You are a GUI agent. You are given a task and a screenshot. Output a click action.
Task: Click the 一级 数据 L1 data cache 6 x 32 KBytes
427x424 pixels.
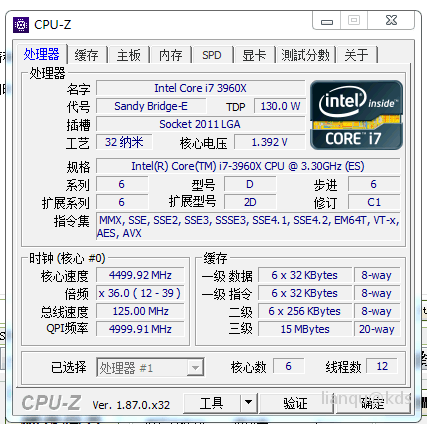click(305, 275)
